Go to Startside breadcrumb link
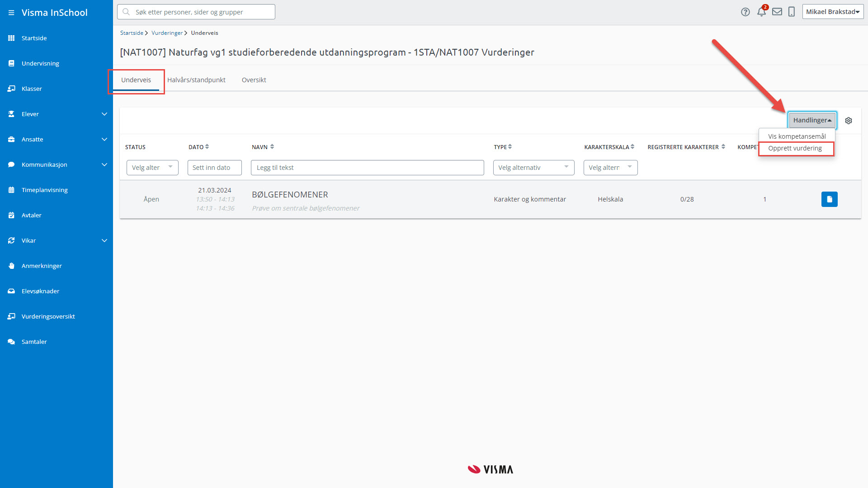This screenshot has width=868, height=488. coord(132,33)
